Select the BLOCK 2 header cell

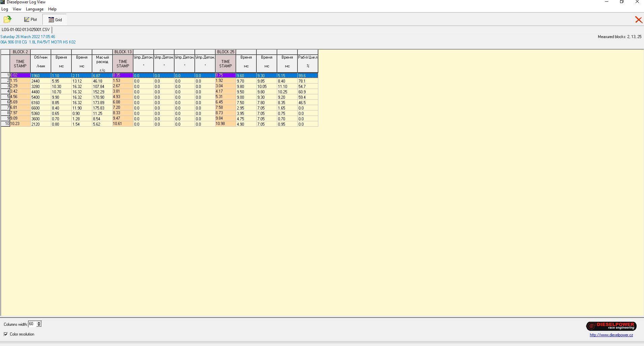coord(20,52)
